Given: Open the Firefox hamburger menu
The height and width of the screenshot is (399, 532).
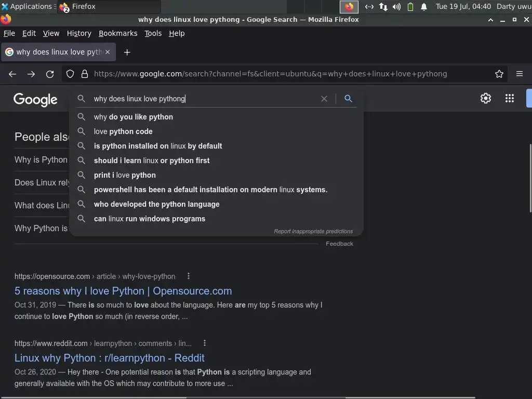Looking at the screenshot, I should click(x=520, y=74).
